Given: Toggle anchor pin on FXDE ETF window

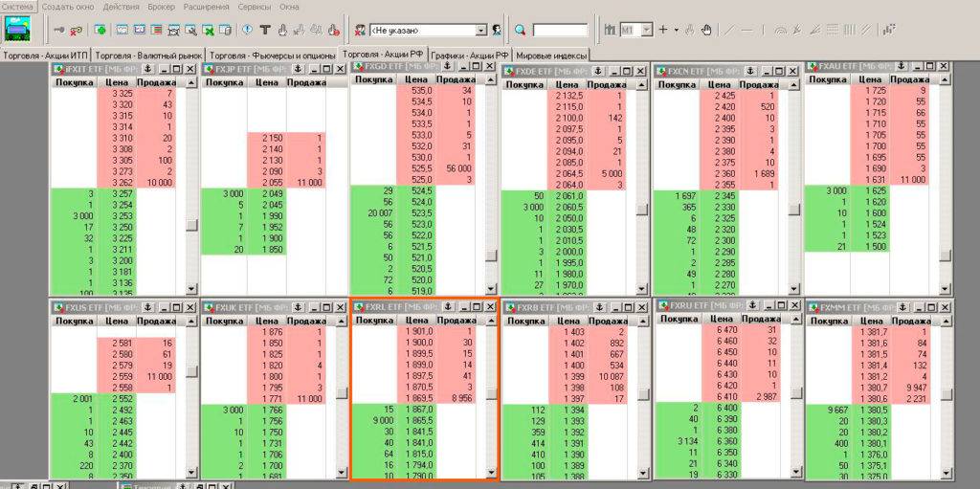Looking at the screenshot, I should click(598, 71).
